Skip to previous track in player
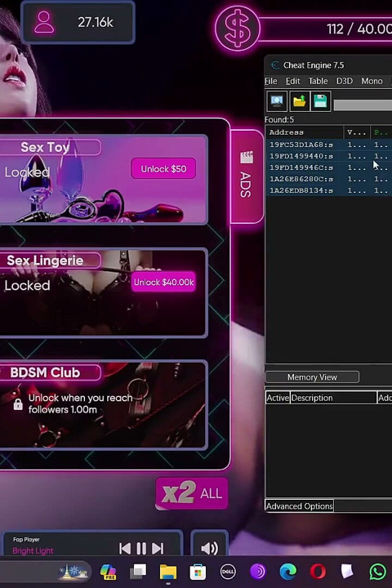This screenshot has width=392, height=588. (125, 548)
